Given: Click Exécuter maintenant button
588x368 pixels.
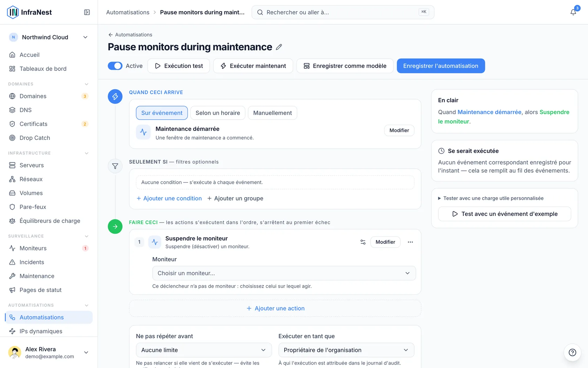Looking at the screenshot, I should click(253, 66).
